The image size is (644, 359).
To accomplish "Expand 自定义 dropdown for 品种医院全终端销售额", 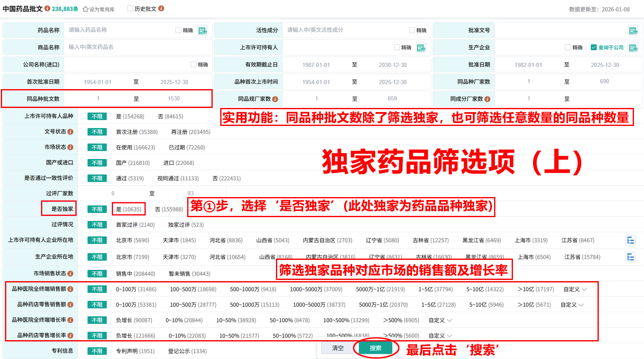I will [x=575, y=289].
